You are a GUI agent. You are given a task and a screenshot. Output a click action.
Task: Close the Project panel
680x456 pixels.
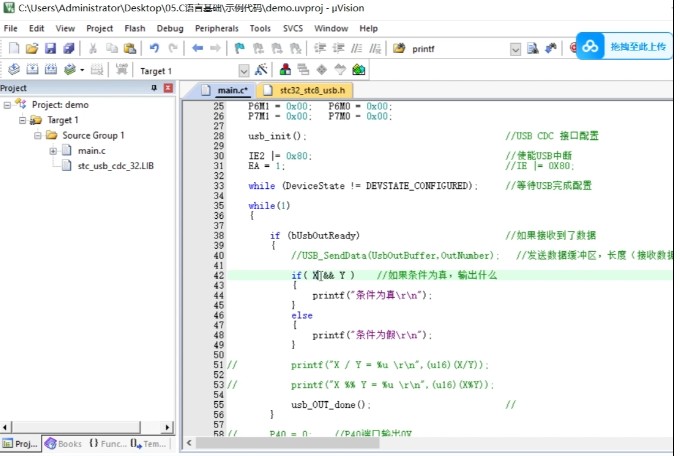[x=168, y=88]
